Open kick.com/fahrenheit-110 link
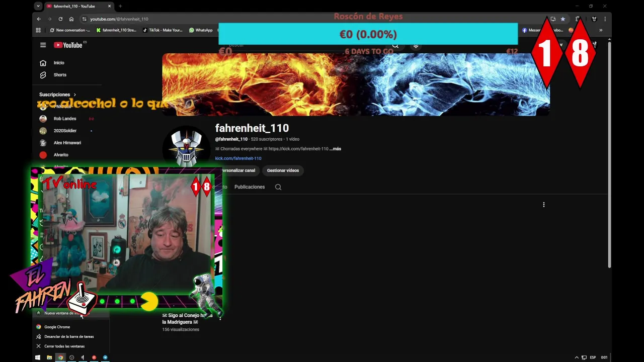 click(x=238, y=158)
